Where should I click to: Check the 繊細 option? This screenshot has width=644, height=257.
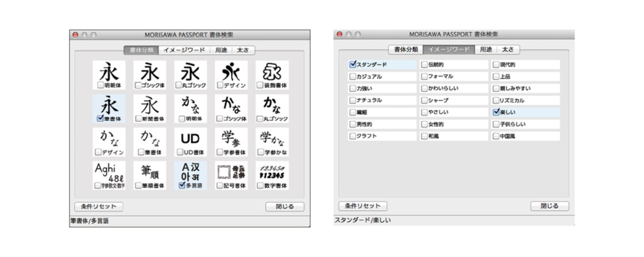(352, 112)
